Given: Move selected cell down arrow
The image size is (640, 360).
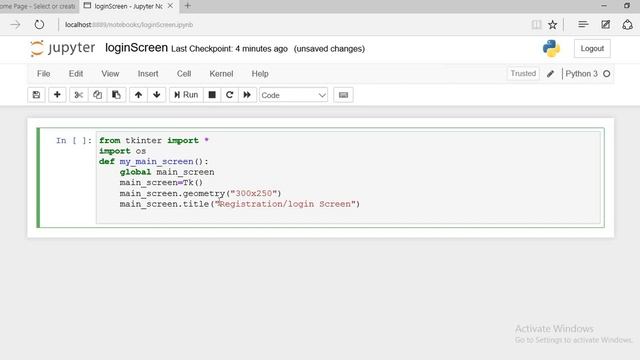Looking at the screenshot, I should click(x=157, y=95).
